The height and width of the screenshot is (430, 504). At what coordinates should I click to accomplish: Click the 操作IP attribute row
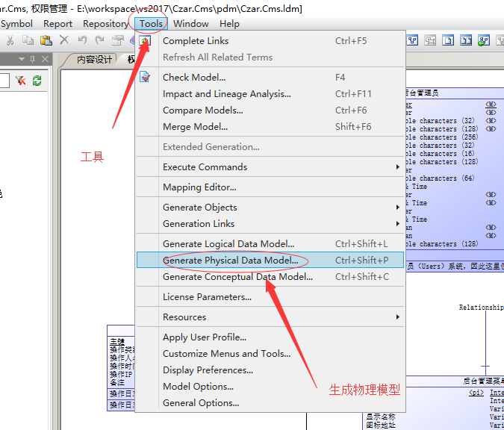click(x=122, y=375)
